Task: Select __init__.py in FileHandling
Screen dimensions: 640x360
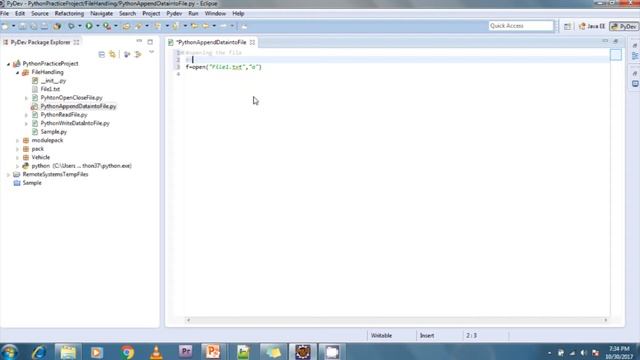Action: tap(53, 81)
